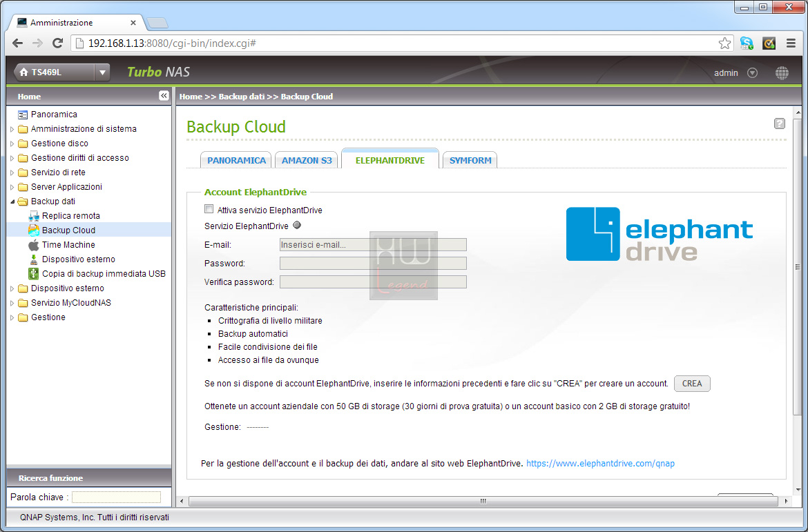Open the admin user dropdown
This screenshot has width=808, height=532.
tap(752, 73)
